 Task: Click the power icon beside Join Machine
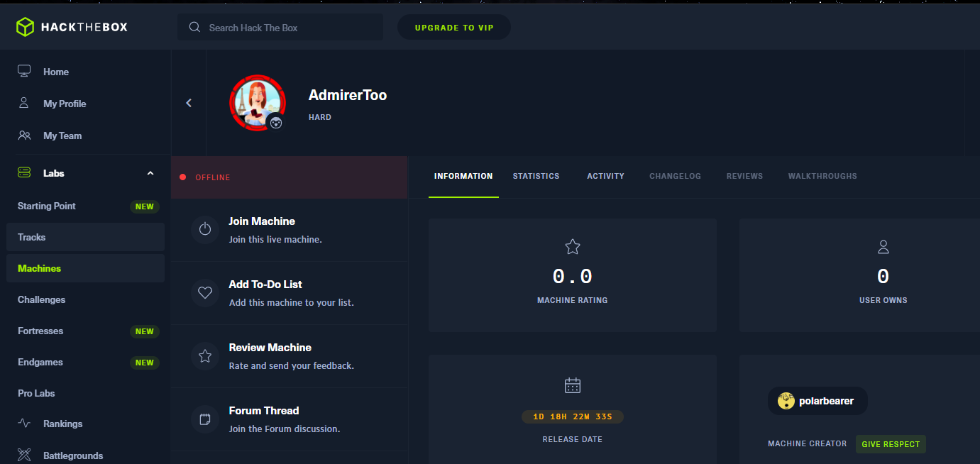205,230
